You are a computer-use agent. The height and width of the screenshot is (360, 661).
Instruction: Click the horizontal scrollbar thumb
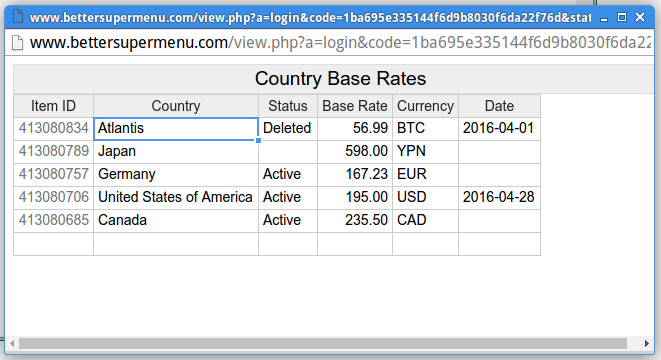322,344
